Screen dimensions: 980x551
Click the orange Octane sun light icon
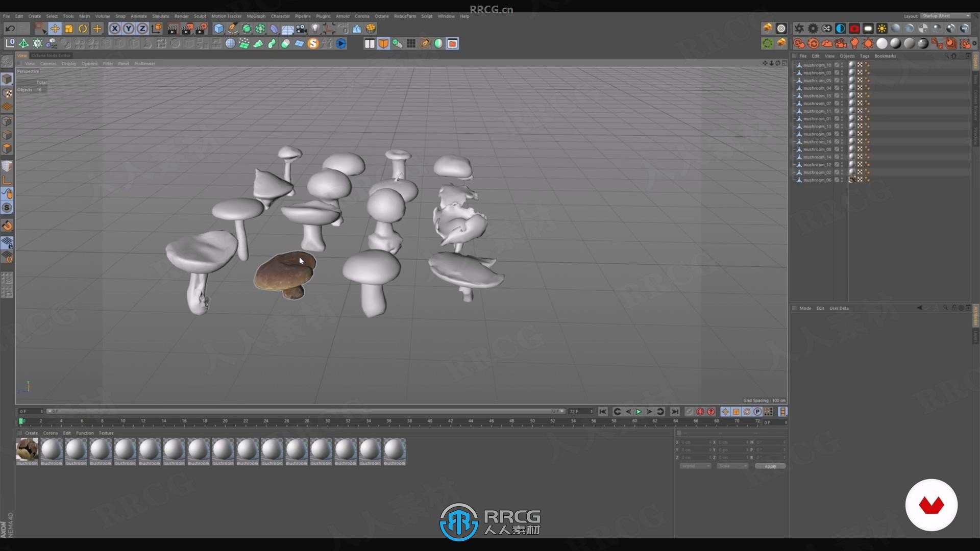coord(868,44)
